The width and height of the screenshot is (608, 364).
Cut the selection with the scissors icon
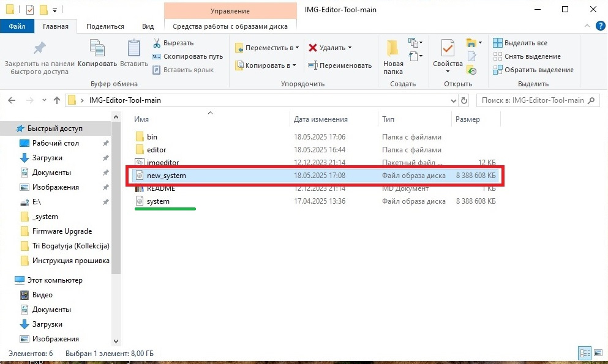click(x=157, y=43)
